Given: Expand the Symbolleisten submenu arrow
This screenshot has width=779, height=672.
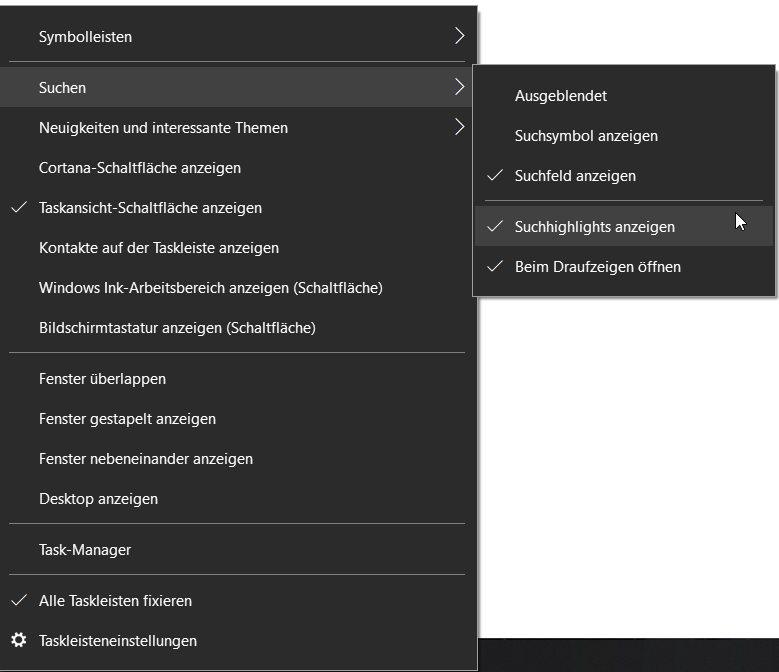Looking at the screenshot, I should [460, 36].
